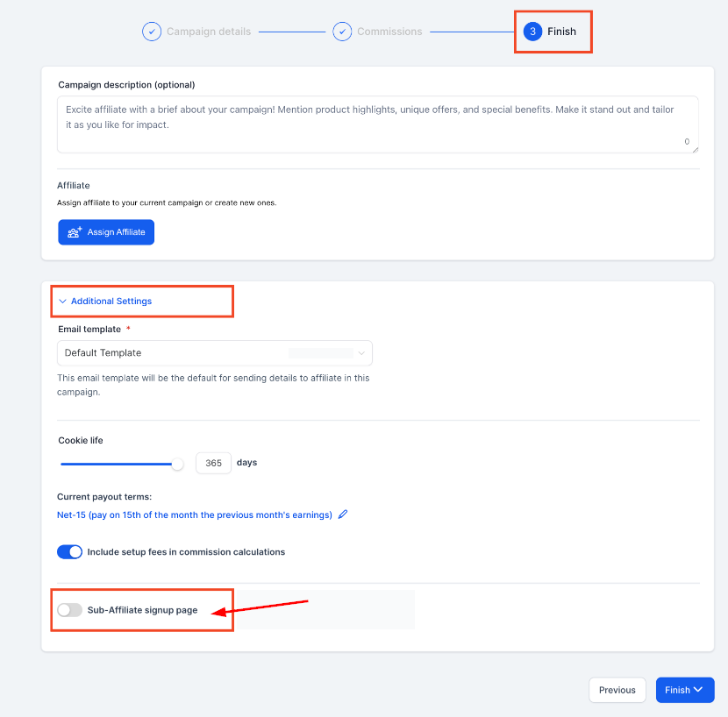The width and height of the screenshot is (728, 717).
Task: Click the pencil icon to edit payout terms
Action: (x=343, y=515)
